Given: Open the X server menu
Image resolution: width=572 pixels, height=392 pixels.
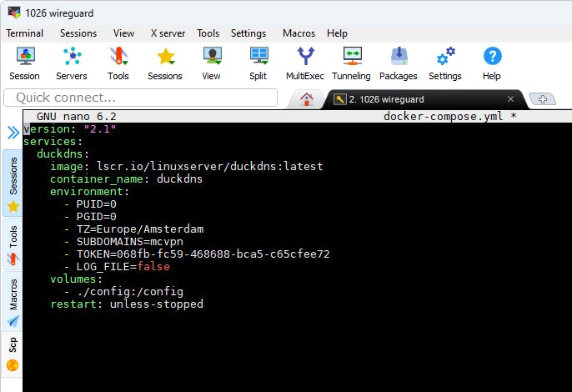Looking at the screenshot, I should coord(168,33).
